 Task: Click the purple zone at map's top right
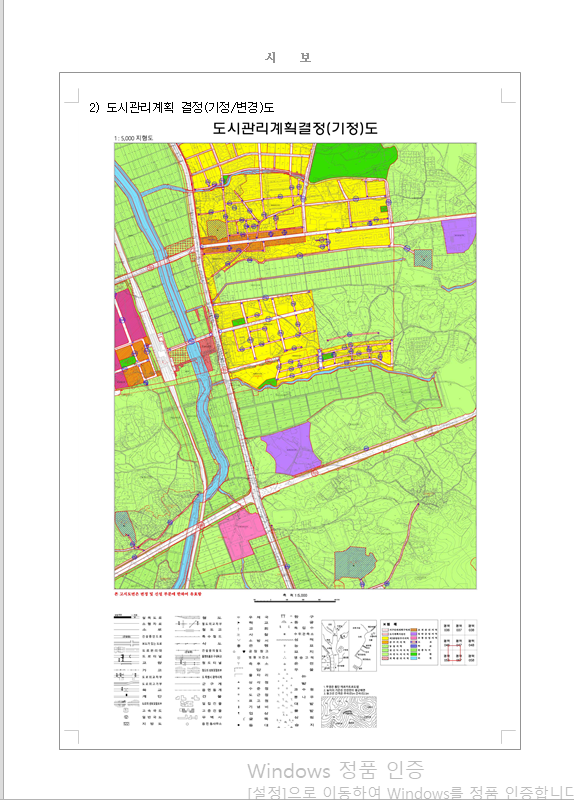tap(459, 234)
